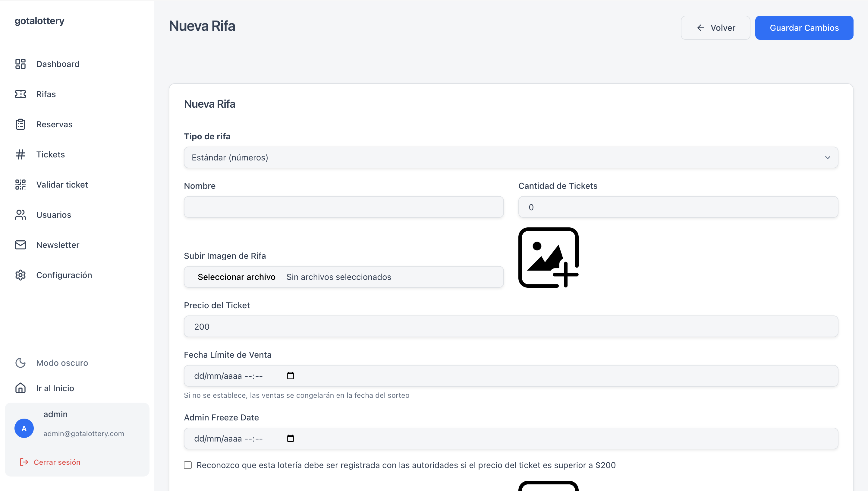Open Newsletter in the sidebar

[58, 245]
